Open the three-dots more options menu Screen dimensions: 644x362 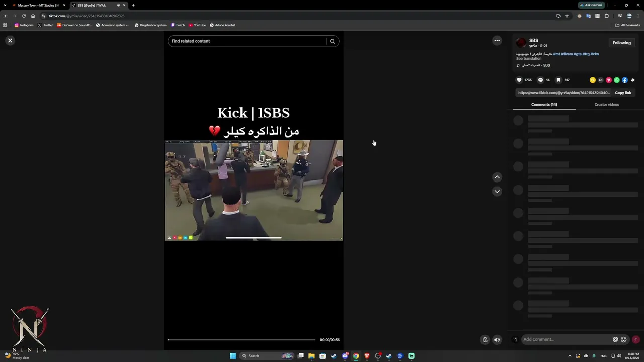pos(497,41)
